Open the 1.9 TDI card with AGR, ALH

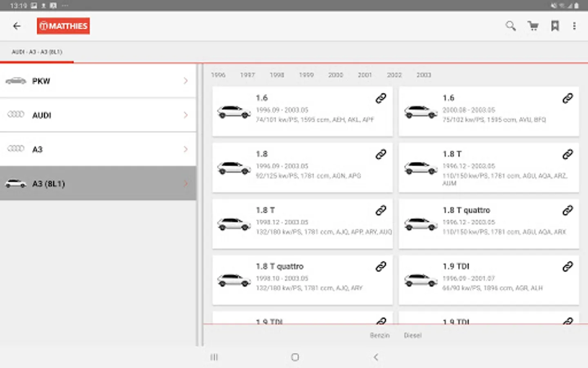pos(489,280)
